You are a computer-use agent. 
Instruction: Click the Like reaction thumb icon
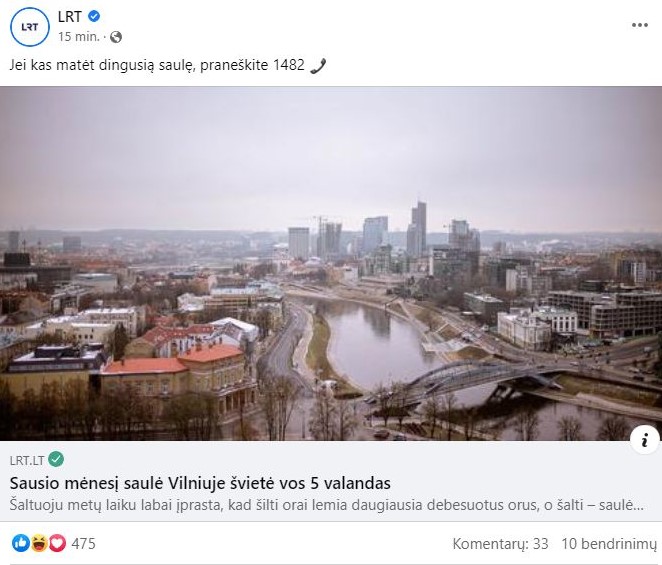click(x=20, y=543)
